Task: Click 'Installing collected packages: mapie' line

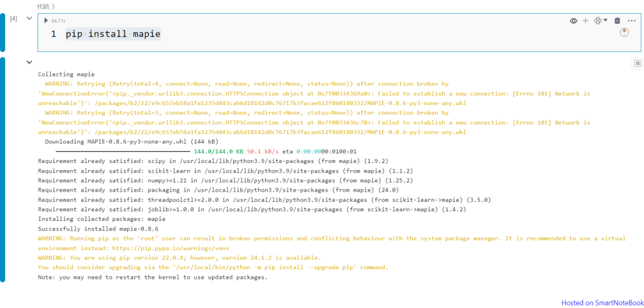Action: tap(101, 219)
